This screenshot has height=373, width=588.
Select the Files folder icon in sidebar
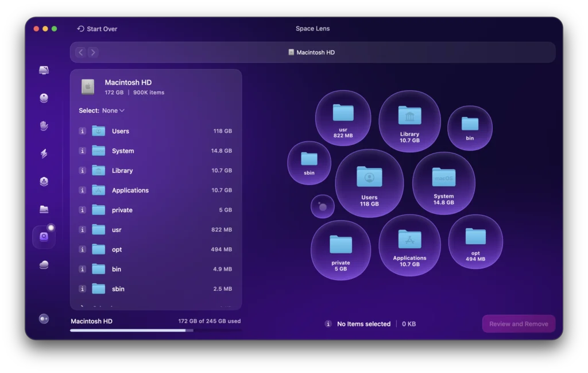point(44,208)
